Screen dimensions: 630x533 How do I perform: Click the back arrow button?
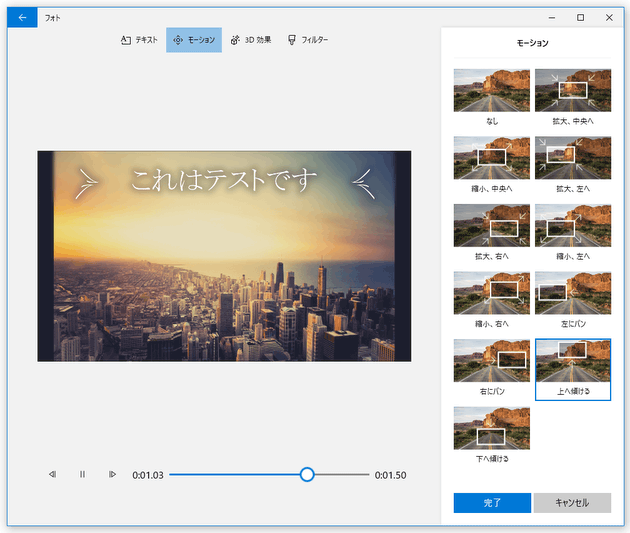point(22,17)
